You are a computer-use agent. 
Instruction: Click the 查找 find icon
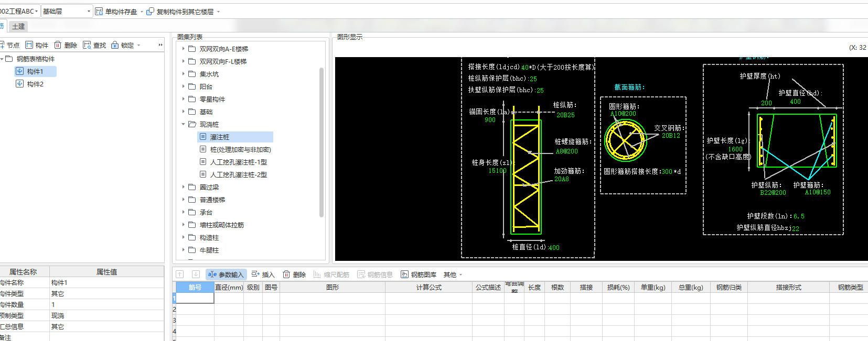pos(87,45)
